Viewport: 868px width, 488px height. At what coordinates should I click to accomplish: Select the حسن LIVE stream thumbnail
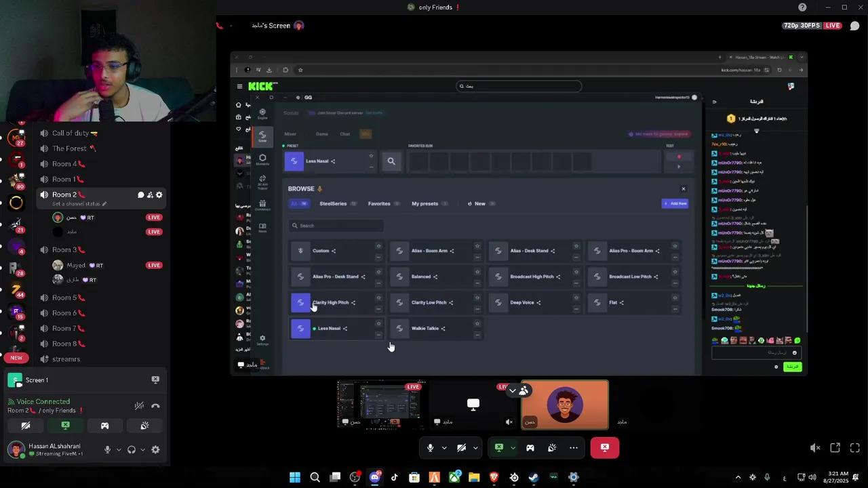coord(380,405)
